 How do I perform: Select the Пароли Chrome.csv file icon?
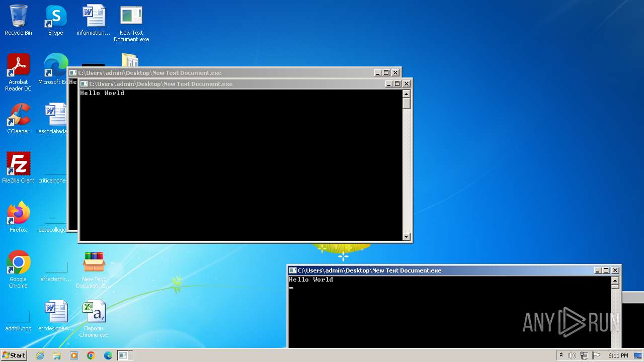[x=94, y=319]
